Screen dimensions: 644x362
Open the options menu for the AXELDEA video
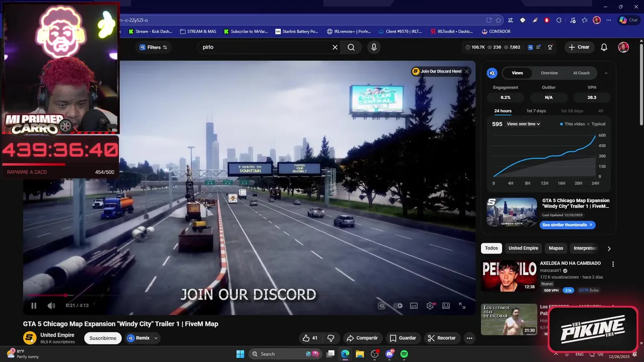point(613,264)
